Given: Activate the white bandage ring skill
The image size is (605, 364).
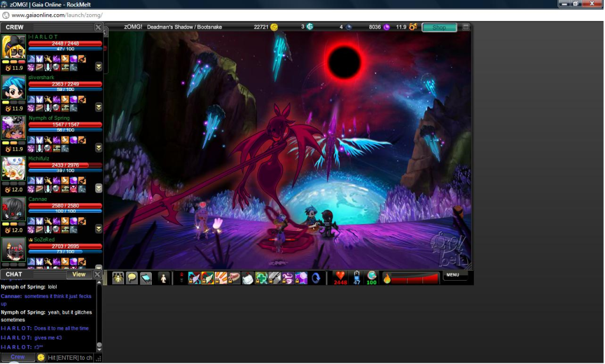Looking at the screenshot, I should [x=248, y=278].
